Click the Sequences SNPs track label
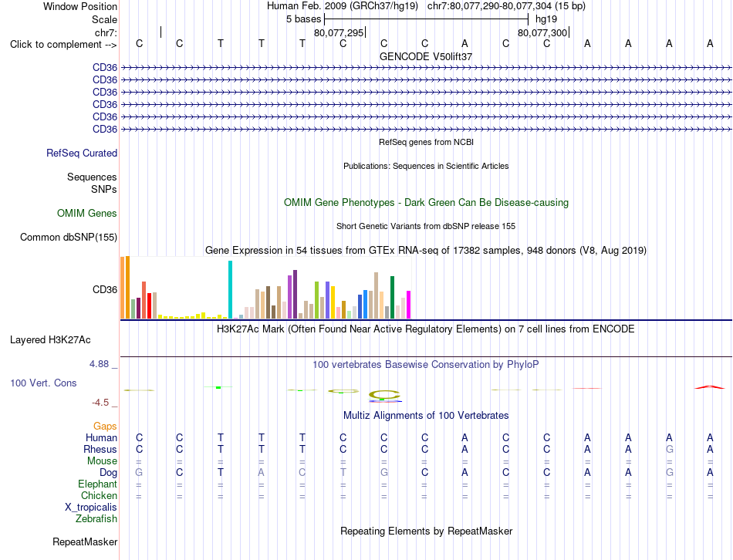 [92, 184]
